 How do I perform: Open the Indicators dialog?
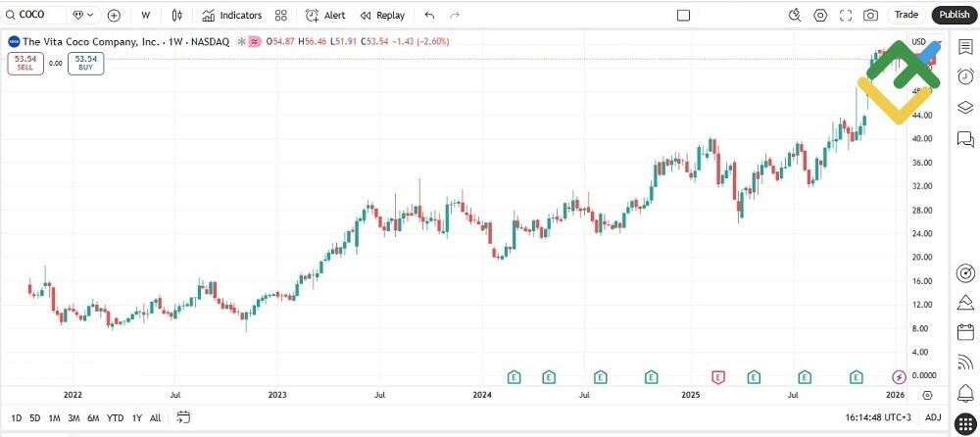click(232, 15)
